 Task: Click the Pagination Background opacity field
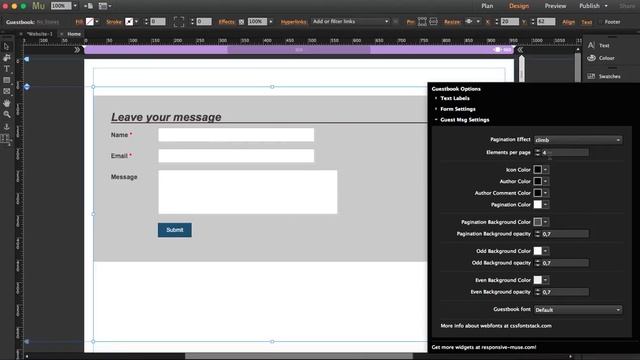pyautogui.click(x=565, y=234)
